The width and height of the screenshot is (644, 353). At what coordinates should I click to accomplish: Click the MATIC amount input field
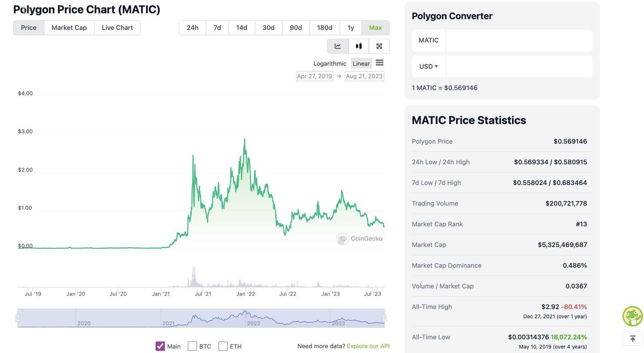(x=519, y=40)
